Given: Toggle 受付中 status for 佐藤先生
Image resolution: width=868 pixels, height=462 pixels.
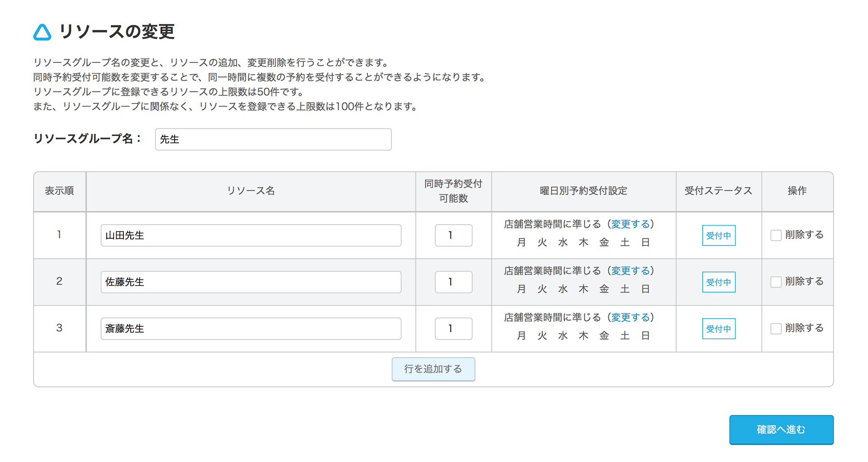Looking at the screenshot, I should [x=718, y=282].
